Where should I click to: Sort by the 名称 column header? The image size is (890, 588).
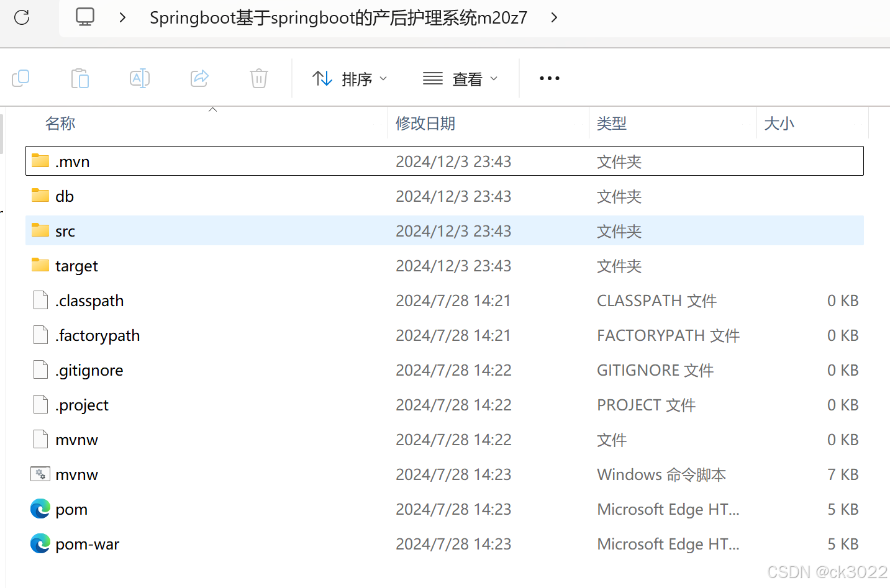tap(60, 124)
